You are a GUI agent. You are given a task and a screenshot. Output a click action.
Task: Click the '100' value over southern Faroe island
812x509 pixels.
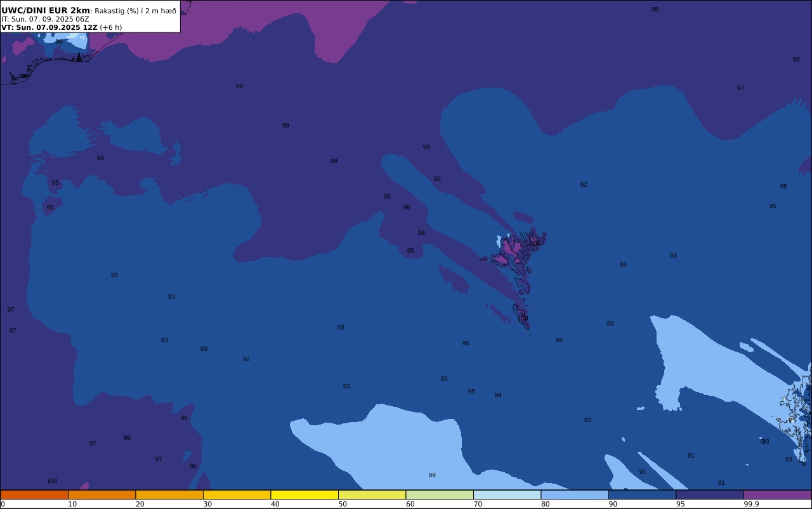pos(522,319)
